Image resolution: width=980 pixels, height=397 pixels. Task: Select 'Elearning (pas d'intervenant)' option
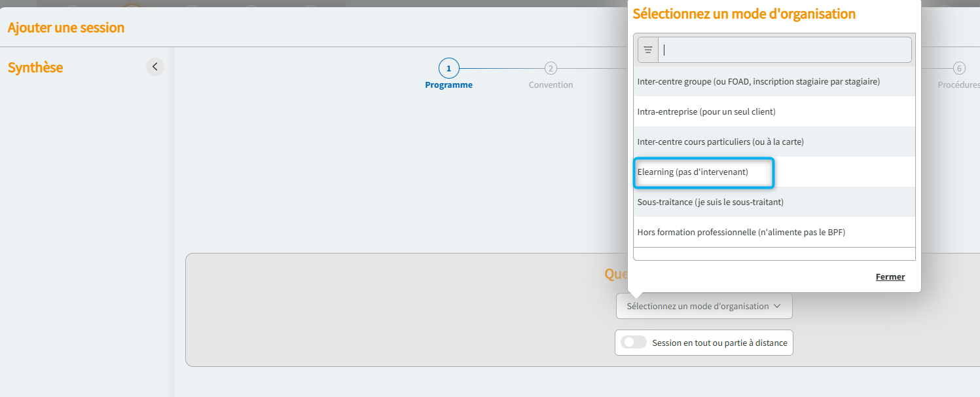click(x=693, y=172)
